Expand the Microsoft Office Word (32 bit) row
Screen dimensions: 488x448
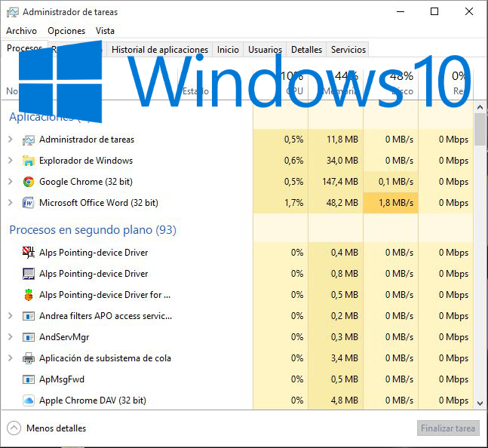11,203
